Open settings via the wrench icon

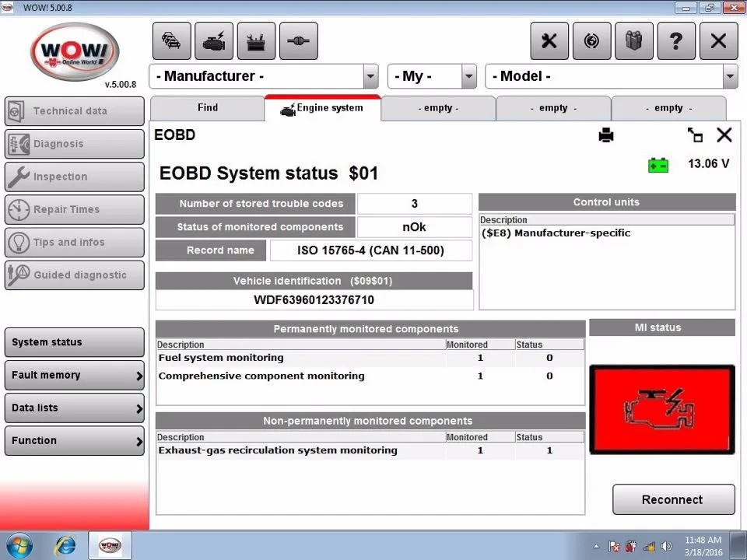549,40
